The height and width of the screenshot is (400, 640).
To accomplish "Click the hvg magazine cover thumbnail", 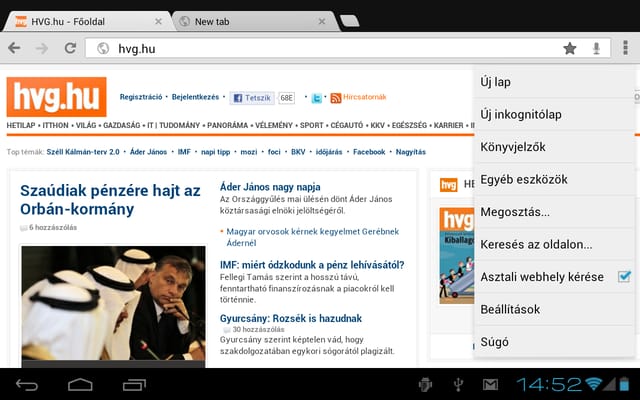I will [457, 256].
